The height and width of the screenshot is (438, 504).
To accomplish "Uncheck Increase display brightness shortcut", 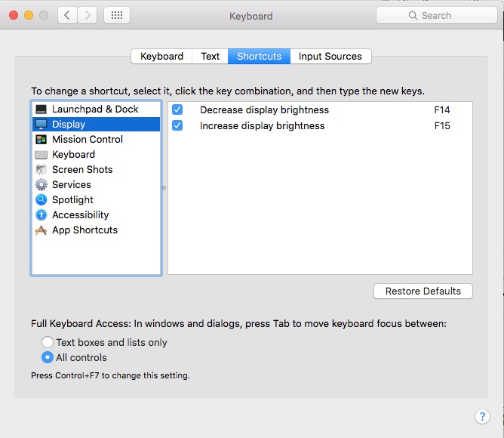I will pyautogui.click(x=177, y=125).
